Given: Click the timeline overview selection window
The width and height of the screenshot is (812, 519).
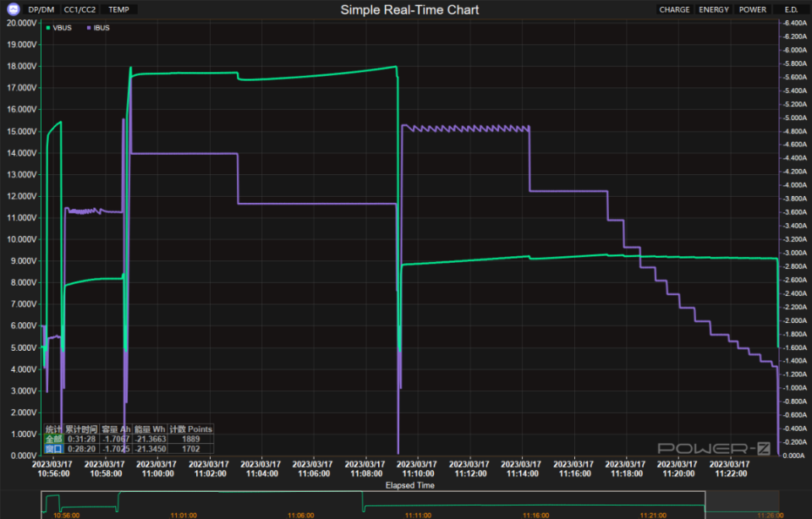Looking at the screenshot, I should [373, 505].
